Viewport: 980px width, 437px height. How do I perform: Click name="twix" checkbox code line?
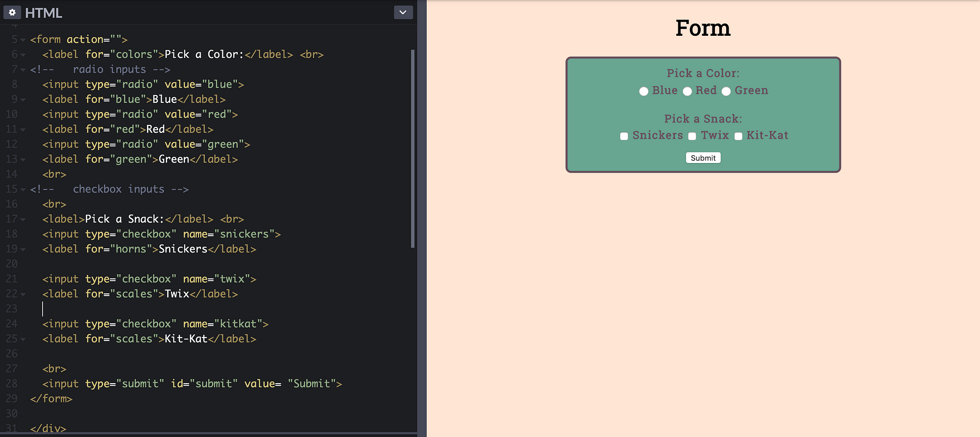(149, 279)
